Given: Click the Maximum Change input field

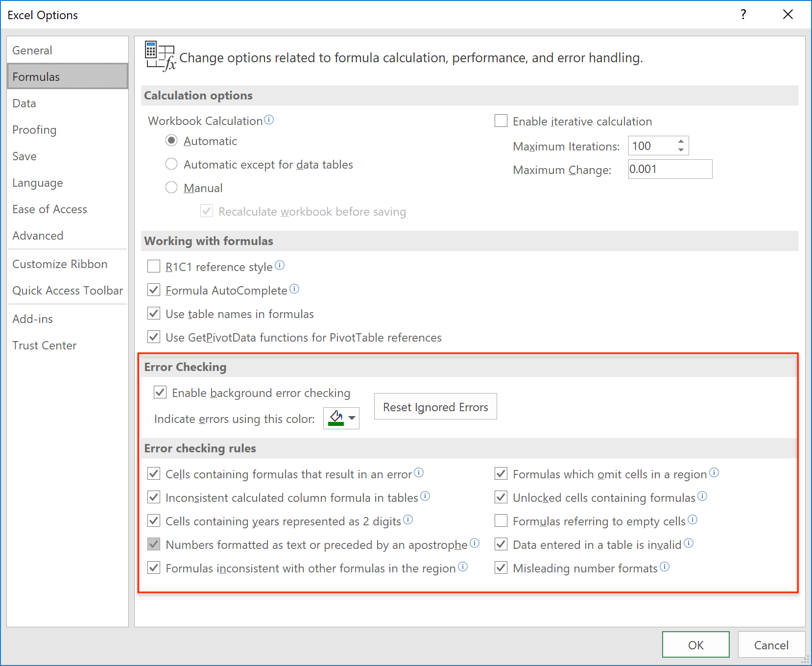Looking at the screenshot, I should (670, 169).
